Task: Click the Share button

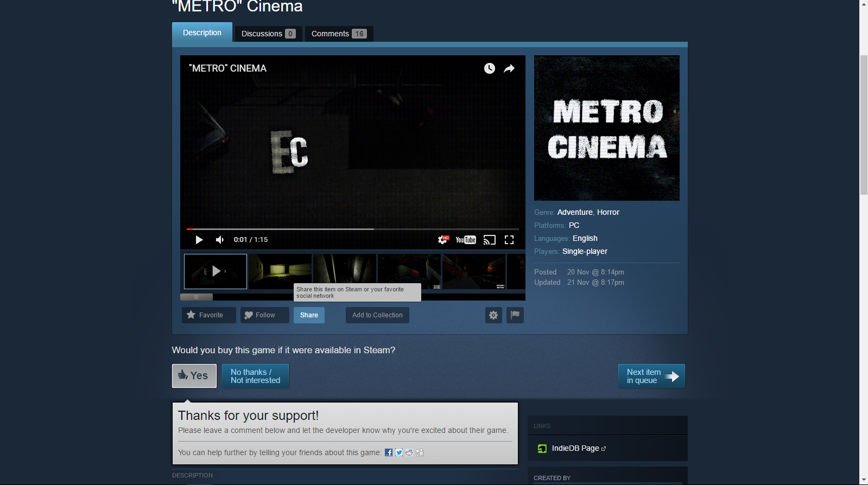Action: [309, 315]
